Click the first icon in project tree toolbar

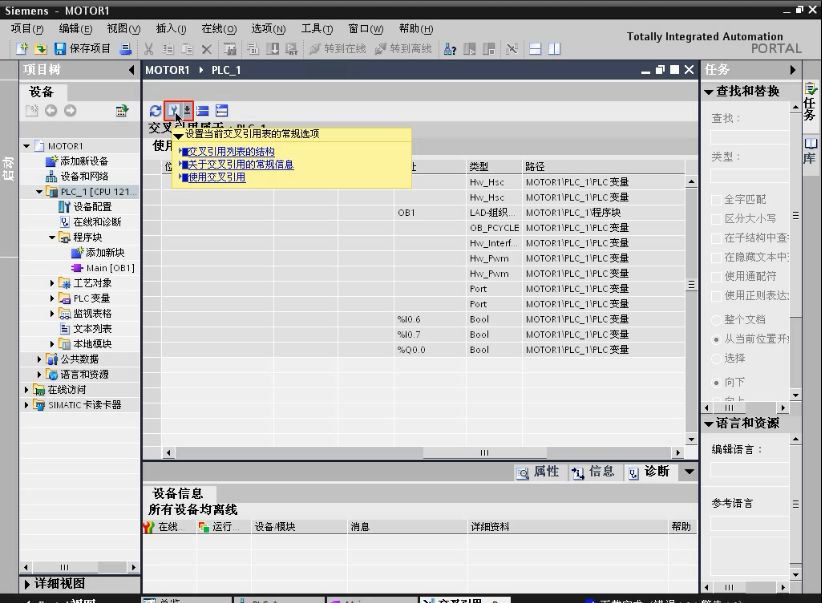point(32,111)
